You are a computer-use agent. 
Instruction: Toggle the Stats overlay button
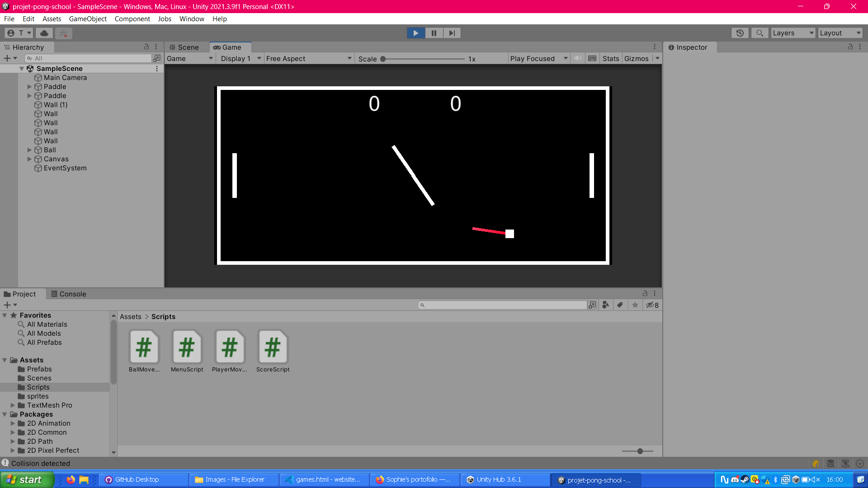(x=610, y=58)
